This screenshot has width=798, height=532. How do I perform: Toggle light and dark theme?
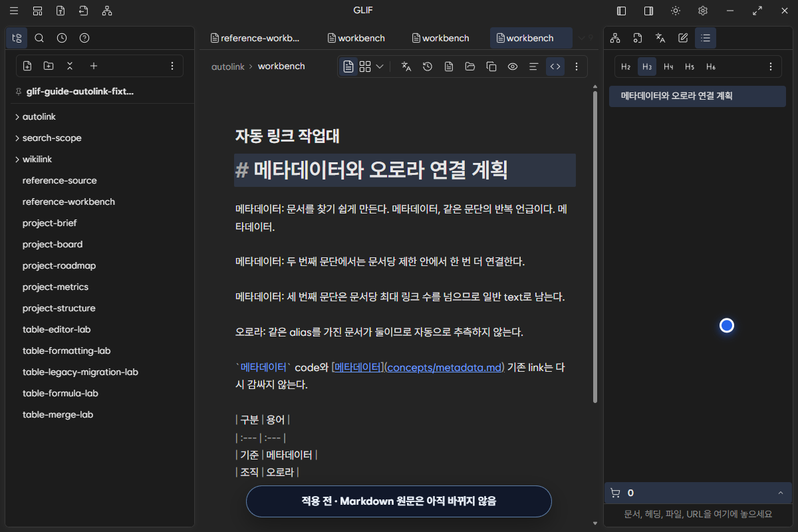click(x=676, y=11)
